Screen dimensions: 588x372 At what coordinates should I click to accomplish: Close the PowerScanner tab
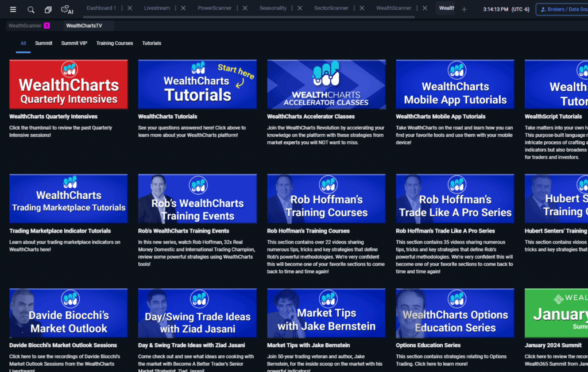coord(245,8)
